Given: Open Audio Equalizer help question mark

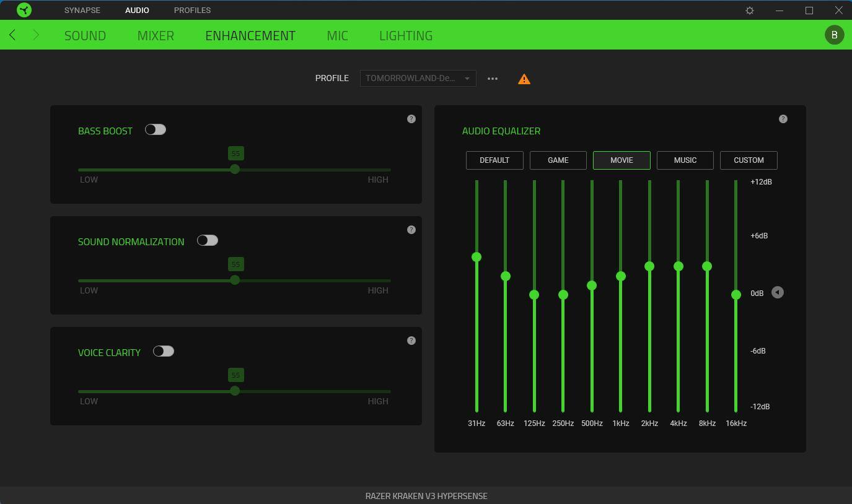Looking at the screenshot, I should point(783,119).
